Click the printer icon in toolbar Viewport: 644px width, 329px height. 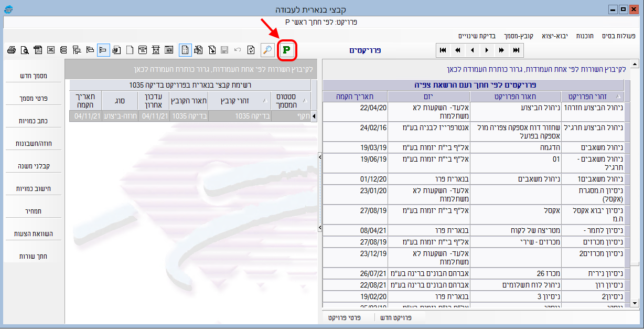(x=12, y=50)
